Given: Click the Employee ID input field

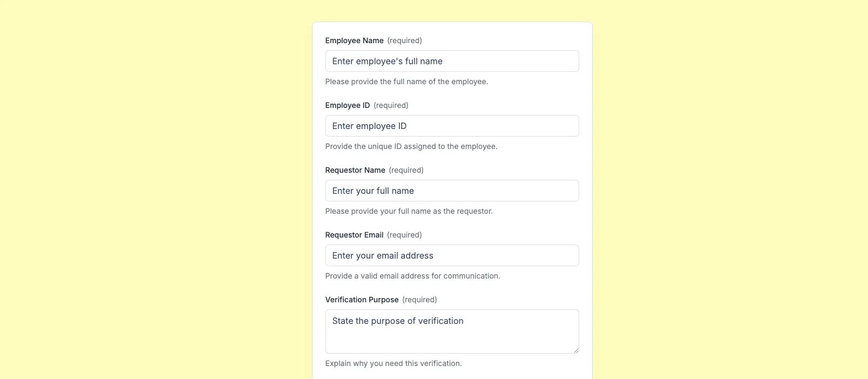Looking at the screenshot, I should (x=452, y=126).
